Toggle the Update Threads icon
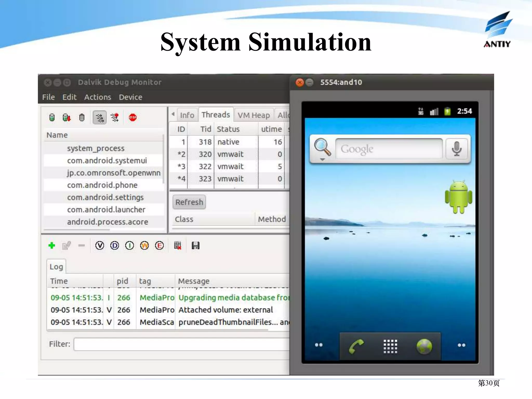This screenshot has height=399, width=532. [100, 118]
